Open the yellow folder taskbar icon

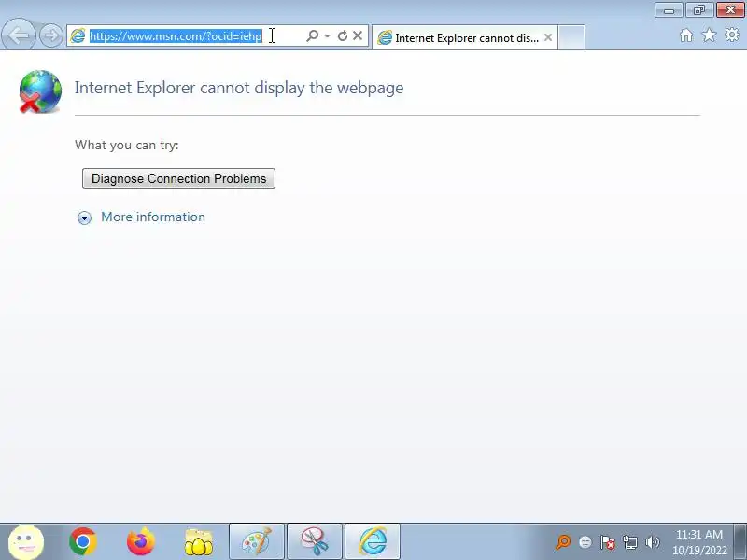pyautogui.click(x=198, y=542)
